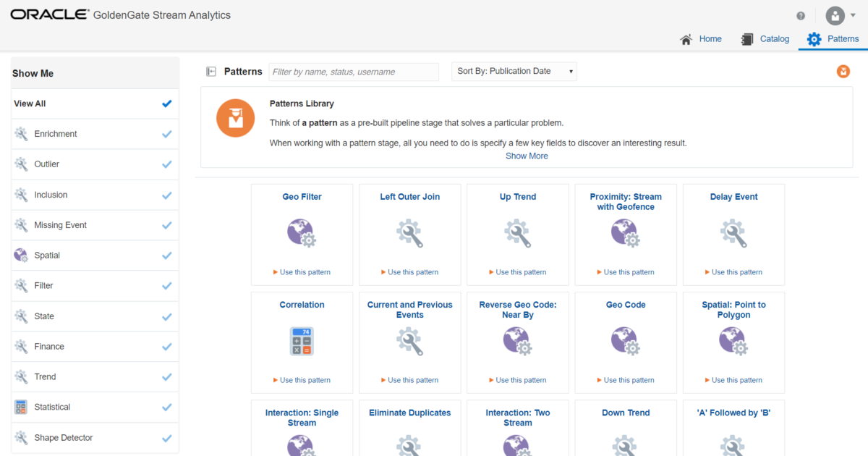The height and width of the screenshot is (456, 868).
Task: Collapse the Show Me side panel icon
Action: pos(211,71)
